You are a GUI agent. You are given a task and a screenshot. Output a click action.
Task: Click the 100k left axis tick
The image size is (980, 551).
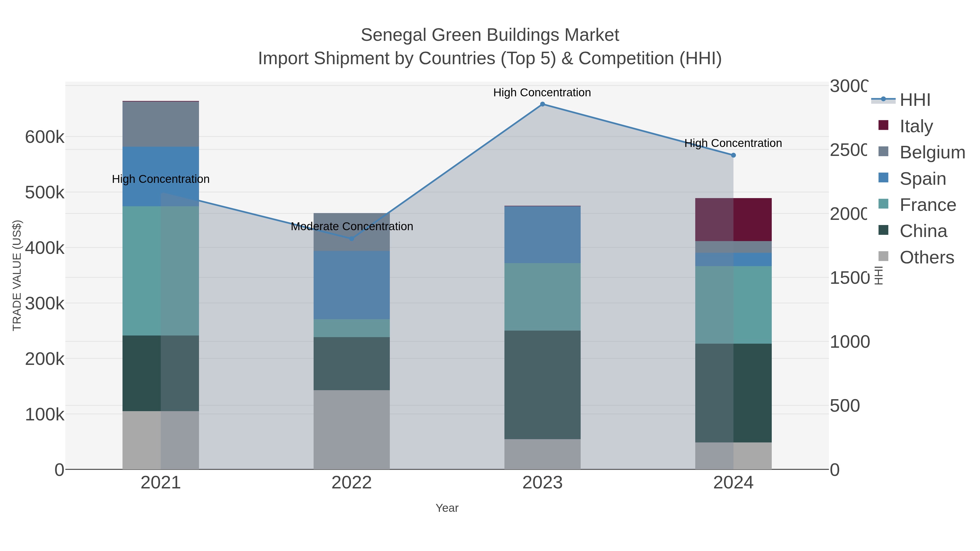45,414
